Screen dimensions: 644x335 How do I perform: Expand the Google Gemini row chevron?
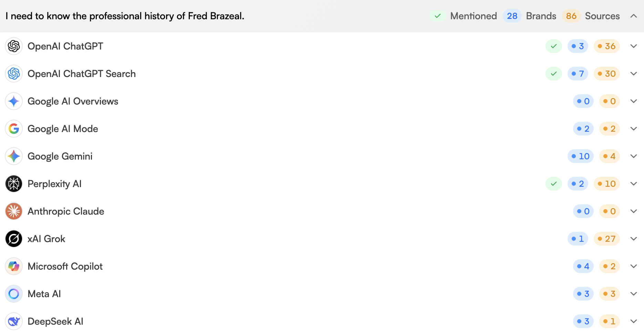point(633,156)
